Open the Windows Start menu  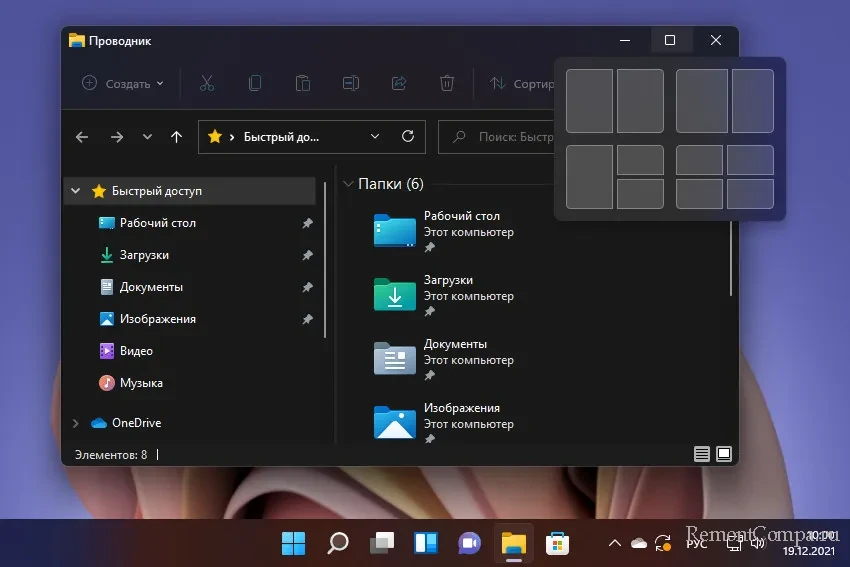pyautogui.click(x=294, y=543)
